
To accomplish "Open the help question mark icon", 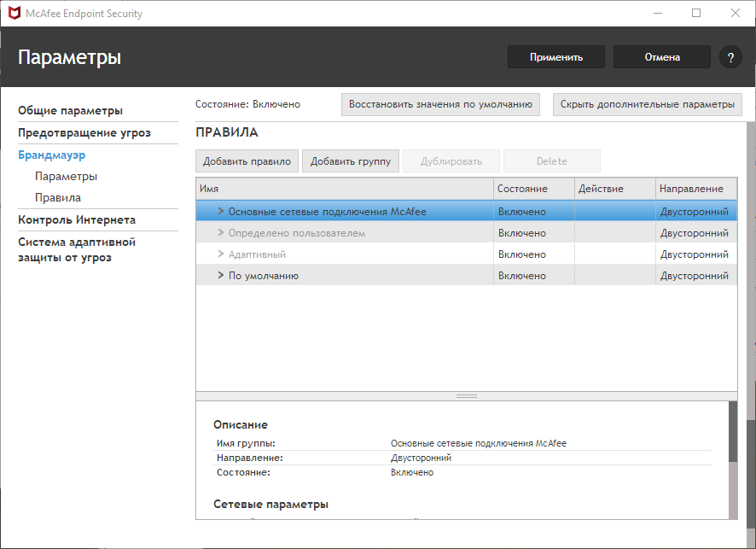I will click(x=730, y=57).
